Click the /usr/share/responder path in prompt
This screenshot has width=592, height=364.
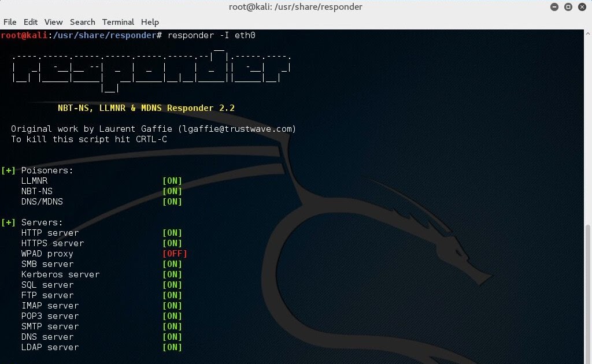[x=105, y=35]
